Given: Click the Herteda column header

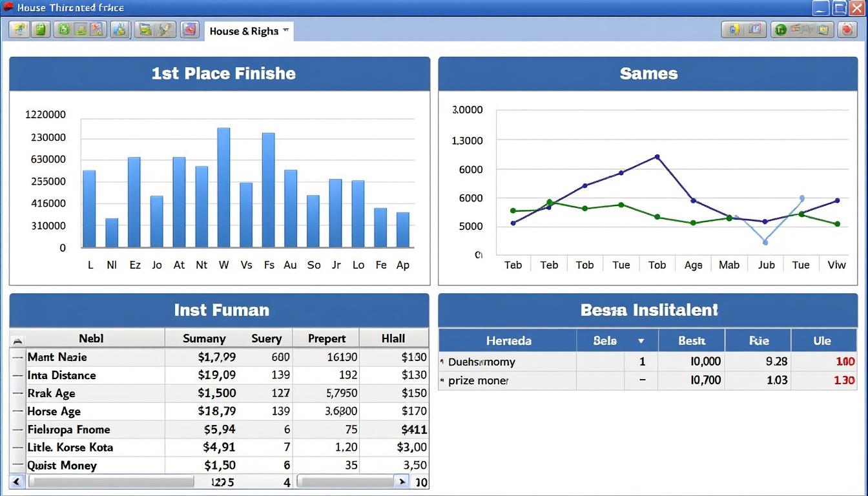Looking at the screenshot, I should 508,340.
